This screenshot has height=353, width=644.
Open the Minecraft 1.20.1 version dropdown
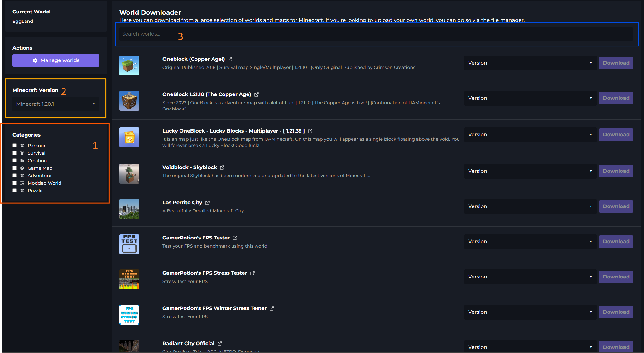click(x=55, y=104)
